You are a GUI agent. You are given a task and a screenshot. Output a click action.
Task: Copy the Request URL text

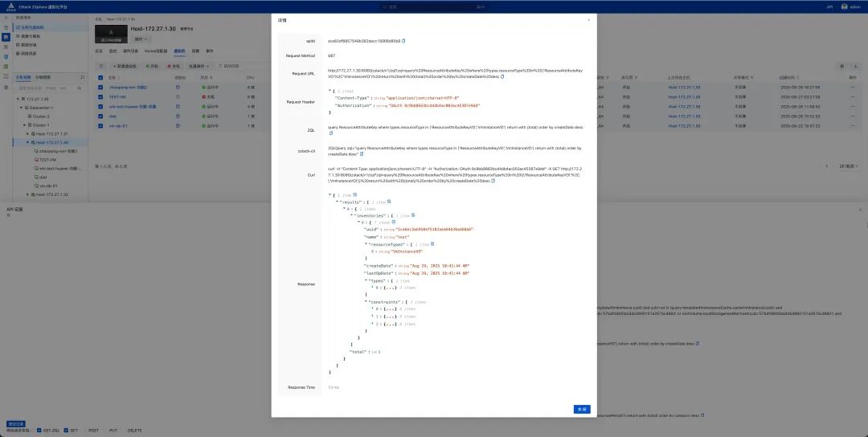coord(502,76)
